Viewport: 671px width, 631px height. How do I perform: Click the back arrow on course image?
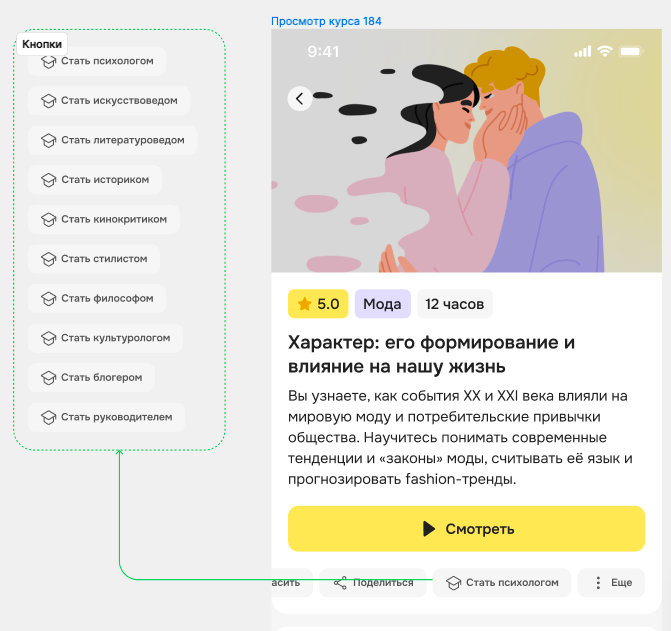pos(300,99)
